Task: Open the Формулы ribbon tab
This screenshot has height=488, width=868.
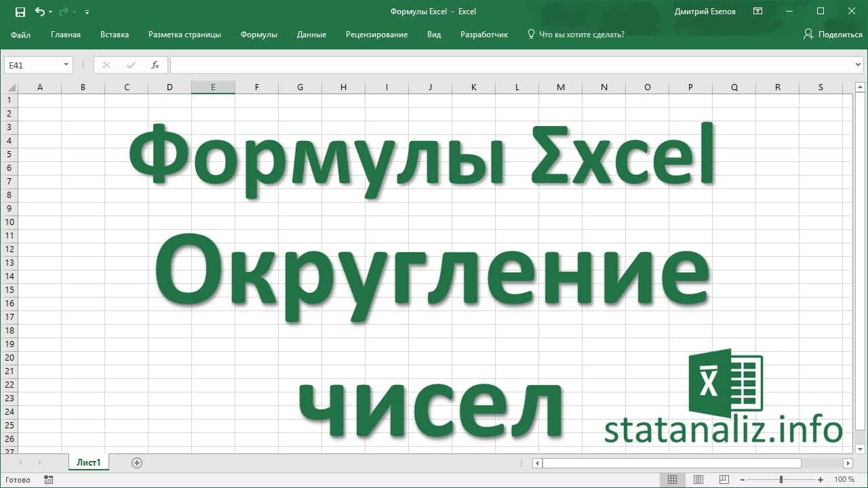Action: click(x=258, y=35)
